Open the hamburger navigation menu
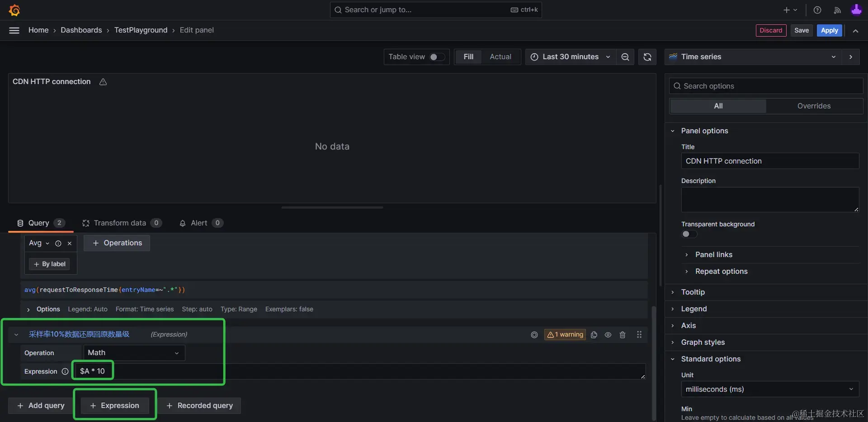Screen dimensions: 868x422 14,30
